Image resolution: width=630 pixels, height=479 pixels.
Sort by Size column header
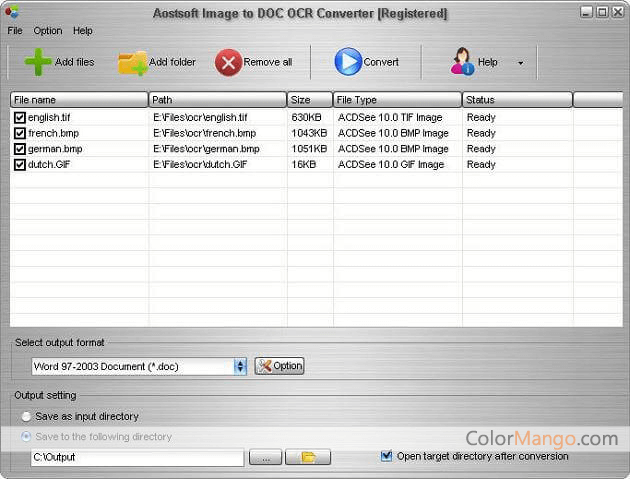click(x=310, y=100)
